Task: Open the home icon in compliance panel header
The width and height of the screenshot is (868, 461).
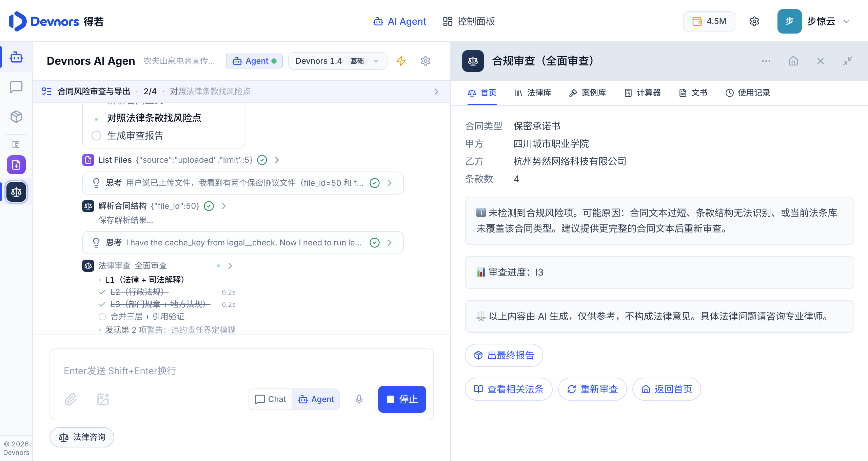Action: click(793, 61)
